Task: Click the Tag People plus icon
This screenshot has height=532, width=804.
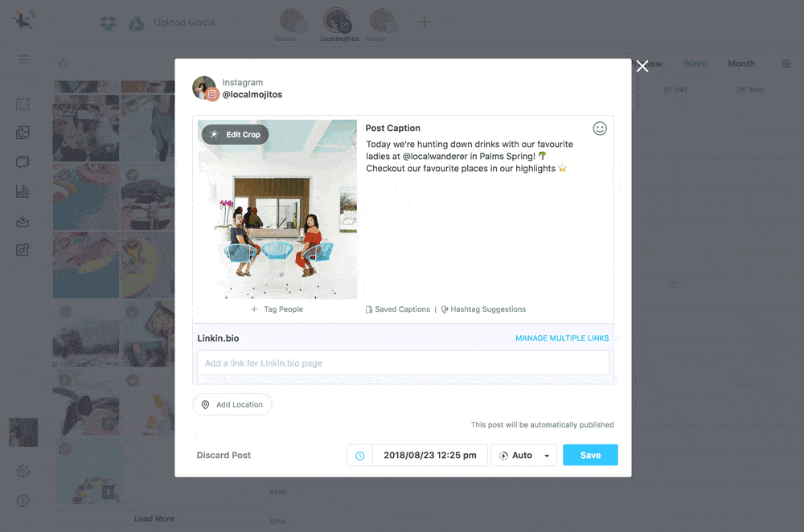Action: click(x=254, y=309)
